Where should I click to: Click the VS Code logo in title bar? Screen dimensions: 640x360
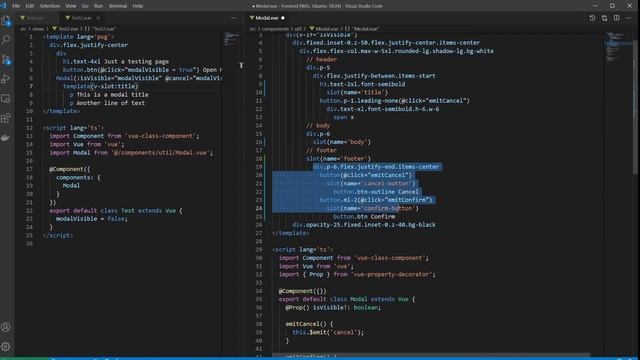[4, 5]
